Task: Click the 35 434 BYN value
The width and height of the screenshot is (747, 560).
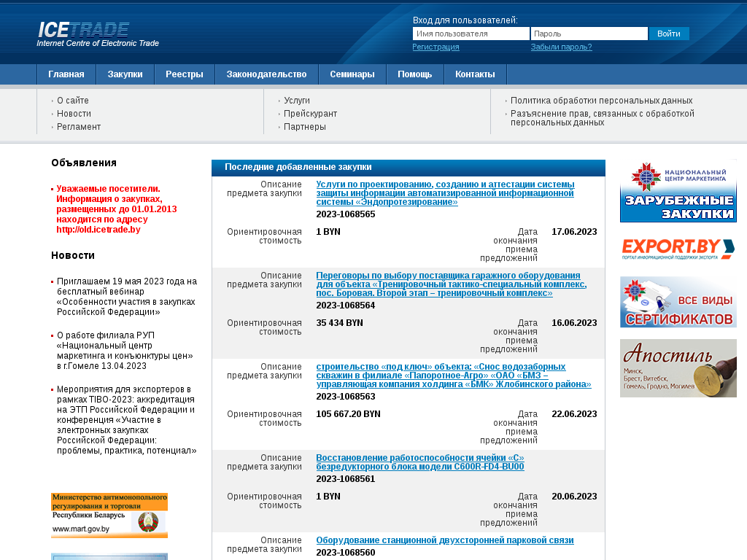Action: pyautogui.click(x=339, y=323)
